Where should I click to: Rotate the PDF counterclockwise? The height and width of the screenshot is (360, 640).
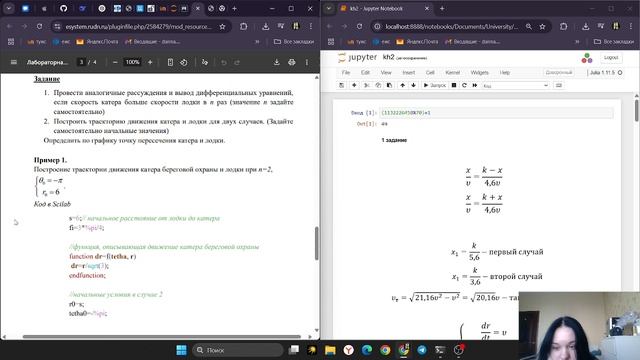point(184,62)
